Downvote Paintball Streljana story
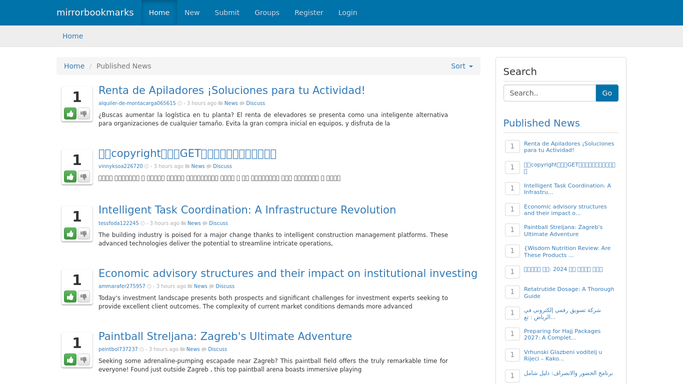683x384 pixels. 84,360
